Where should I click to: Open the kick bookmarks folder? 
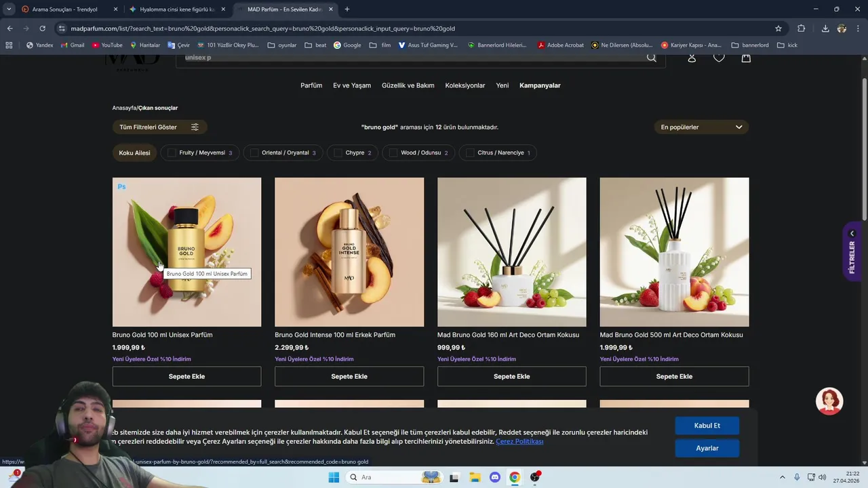tap(787, 45)
